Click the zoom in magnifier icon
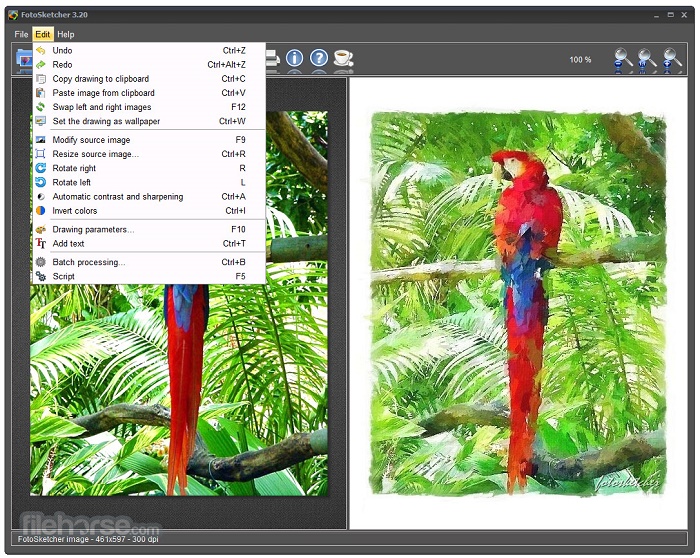The height and width of the screenshot is (558, 700). (673, 60)
